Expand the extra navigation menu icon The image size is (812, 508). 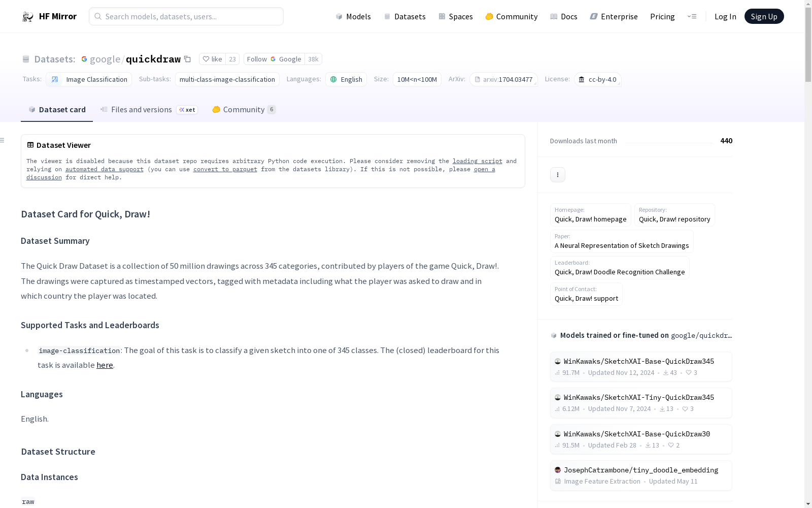692,17
